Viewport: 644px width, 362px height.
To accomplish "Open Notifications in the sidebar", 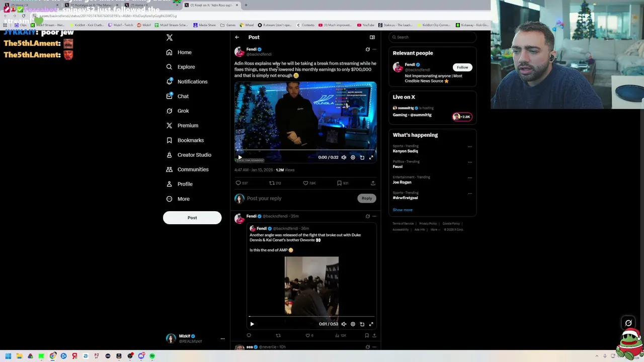I will [187, 81].
